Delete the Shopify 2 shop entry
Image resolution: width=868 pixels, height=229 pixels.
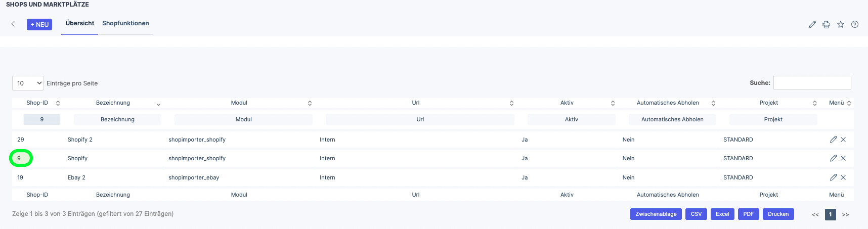pyautogui.click(x=843, y=140)
